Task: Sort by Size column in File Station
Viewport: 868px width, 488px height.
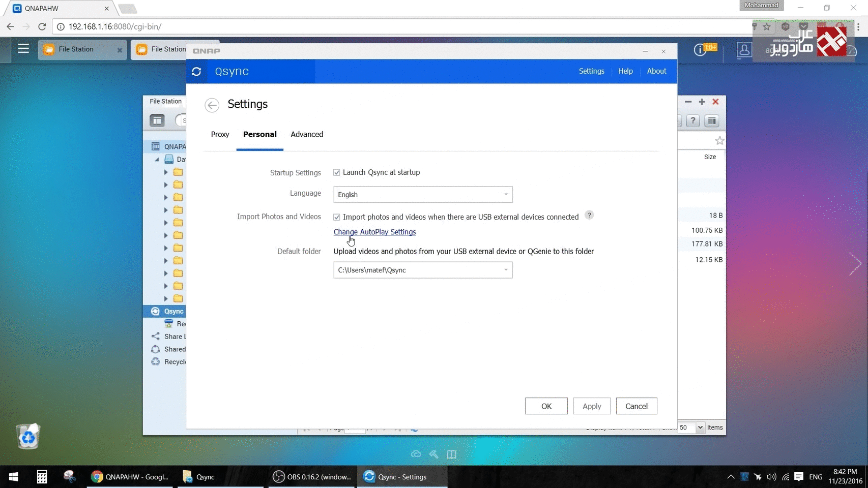Action: (710, 157)
